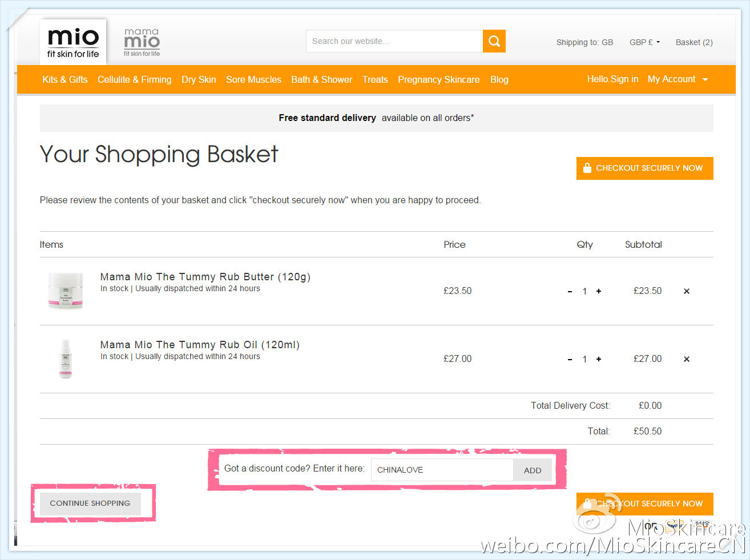
Task: Visit the Blog page
Action: click(x=499, y=79)
